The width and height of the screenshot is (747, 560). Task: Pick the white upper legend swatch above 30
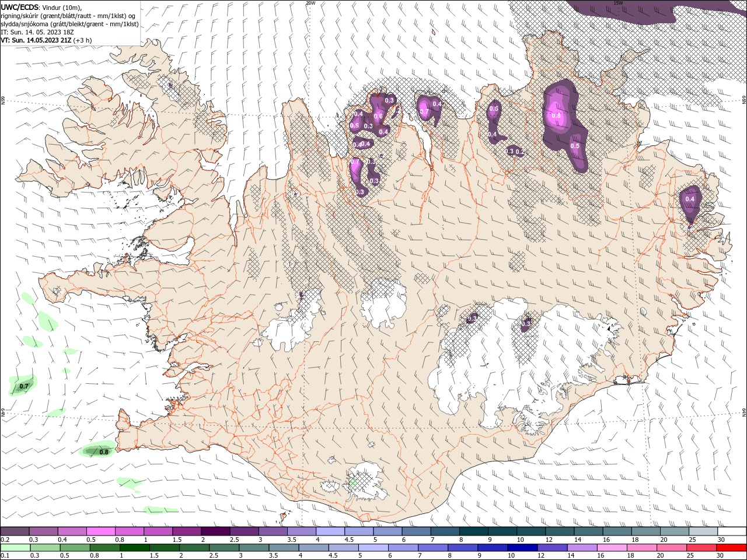[x=732, y=531]
